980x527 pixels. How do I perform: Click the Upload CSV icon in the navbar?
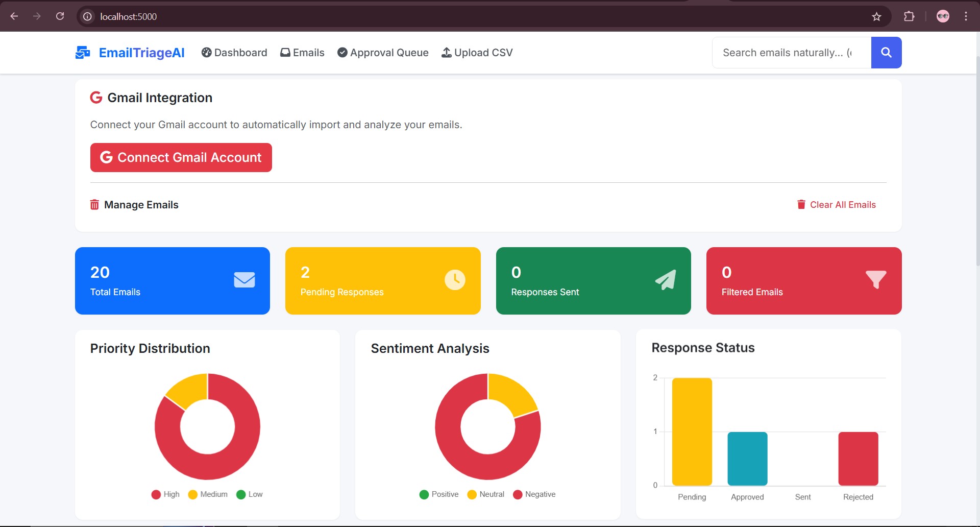(445, 52)
